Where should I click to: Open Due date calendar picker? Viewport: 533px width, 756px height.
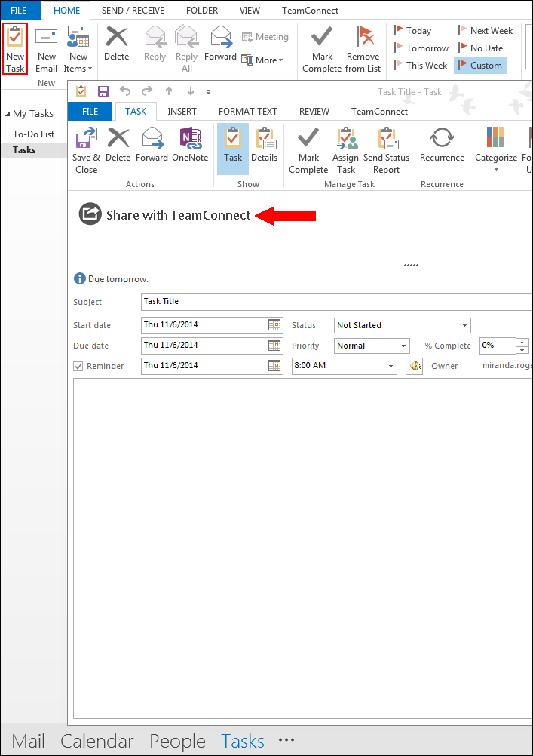(x=274, y=346)
